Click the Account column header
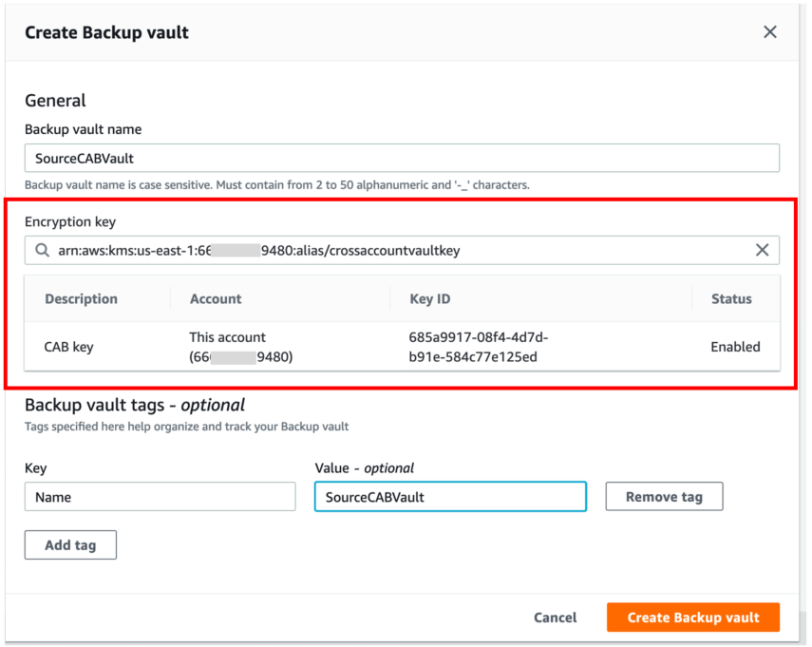812x647 pixels. coord(215,298)
